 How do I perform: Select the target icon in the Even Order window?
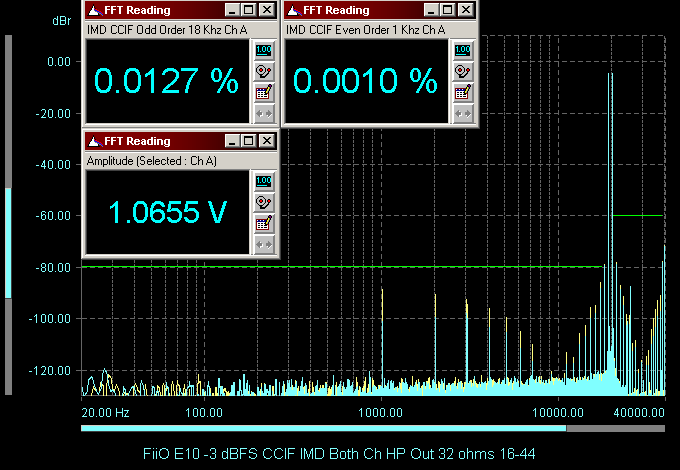click(461, 71)
